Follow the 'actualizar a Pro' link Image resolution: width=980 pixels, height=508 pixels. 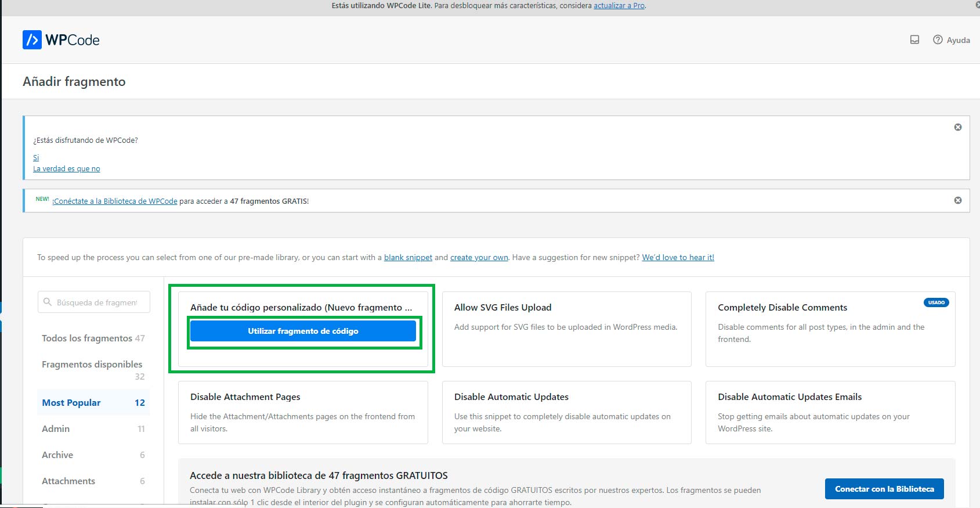click(619, 6)
